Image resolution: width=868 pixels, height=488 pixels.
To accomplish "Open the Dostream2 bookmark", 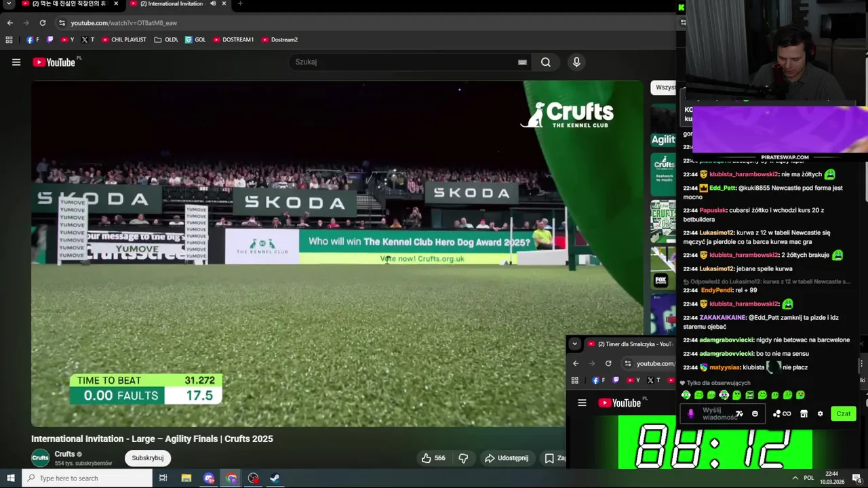I will click(280, 40).
